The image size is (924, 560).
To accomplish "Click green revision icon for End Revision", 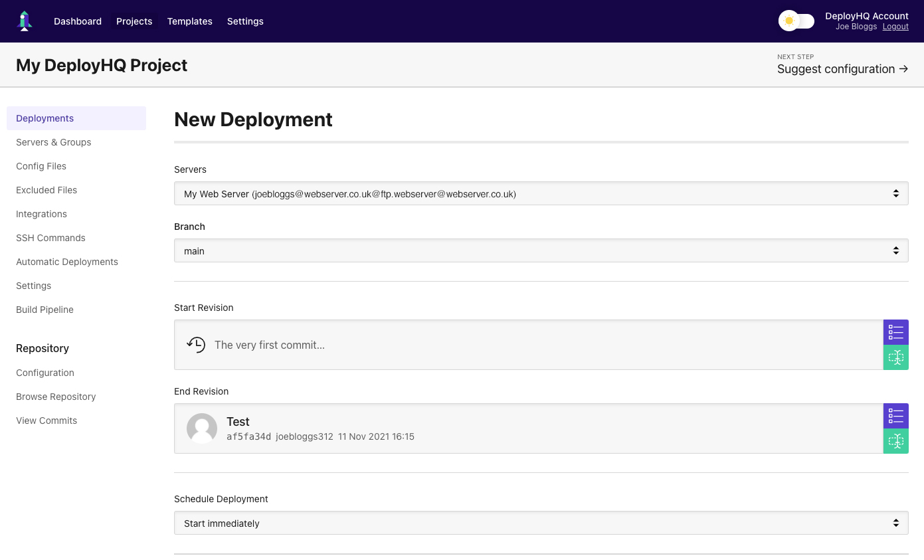I will (895, 441).
